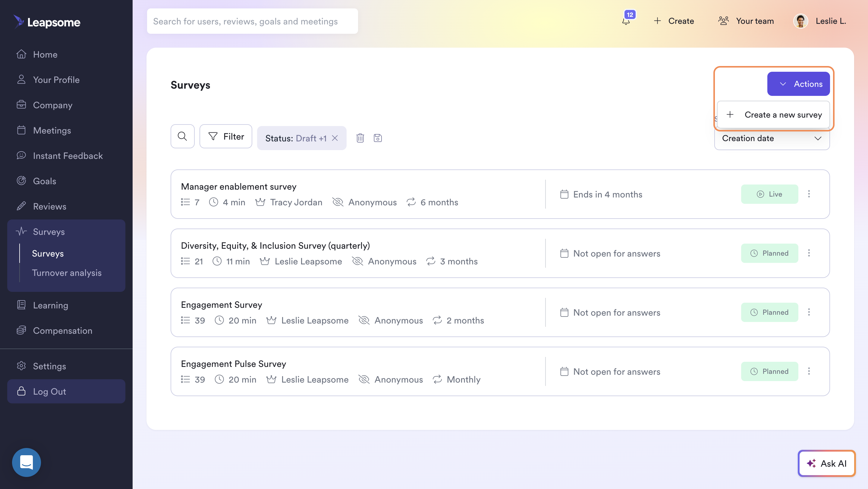The image size is (868, 489).
Task: Open the notifications bell icon
Action: pos(626,21)
